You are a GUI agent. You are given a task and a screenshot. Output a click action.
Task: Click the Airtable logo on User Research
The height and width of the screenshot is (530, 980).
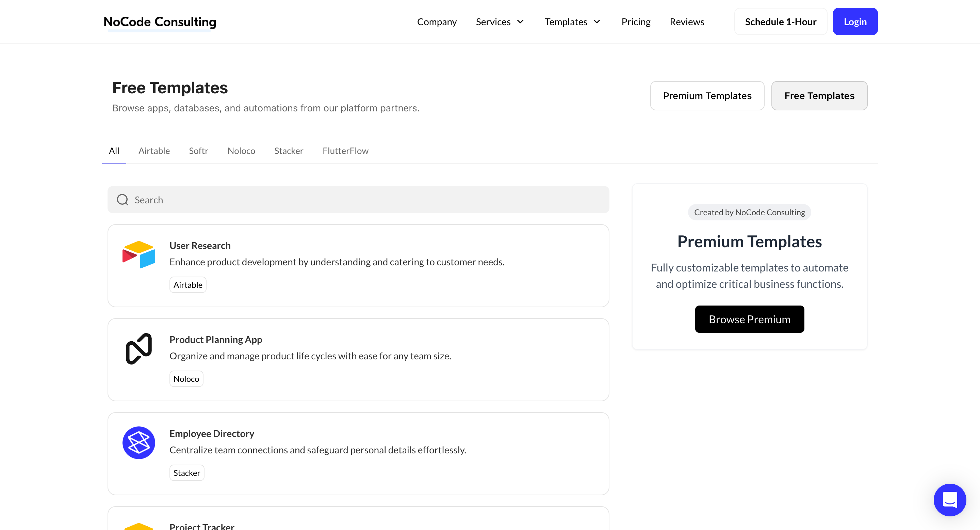pyautogui.click(x=138, y=254)
